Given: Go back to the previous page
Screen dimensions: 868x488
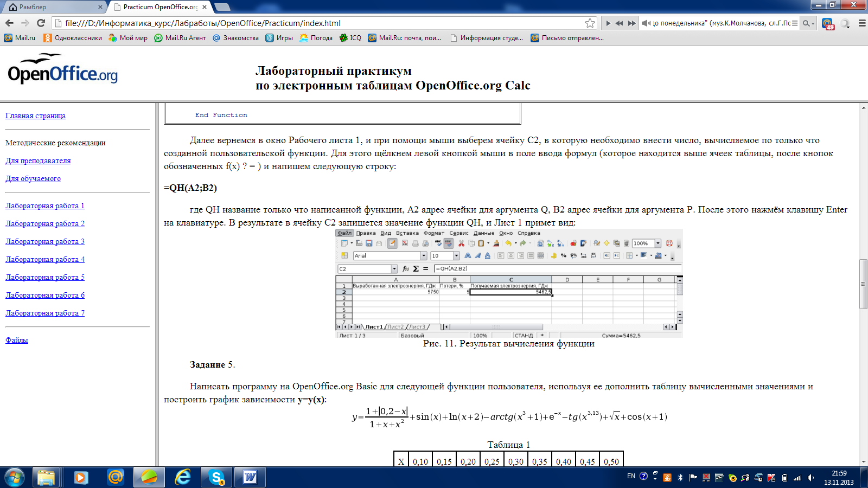Looking at the screenshot, I should pos(9,23).
